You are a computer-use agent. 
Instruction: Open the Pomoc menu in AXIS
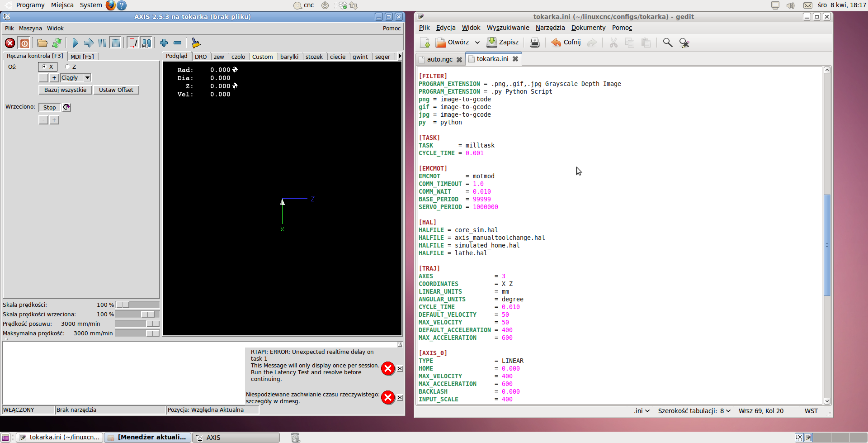click(392, 28)
